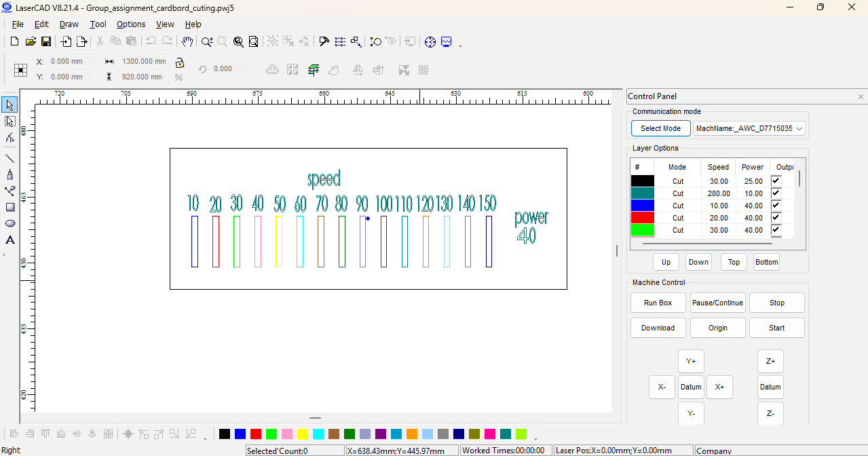Select the node selection tool below Pick
The image size is (868, 456).
pyautogui.click(x=10, y=121)
